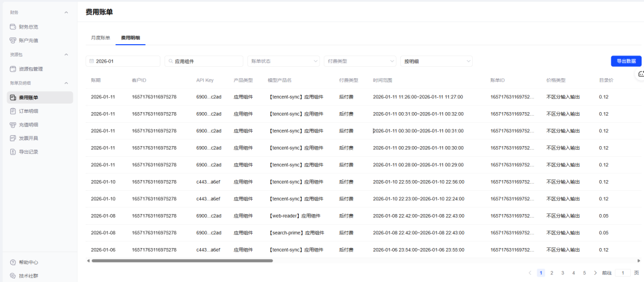Go to page 3
Screen dimensions: 644x282
tap(563, 273)
